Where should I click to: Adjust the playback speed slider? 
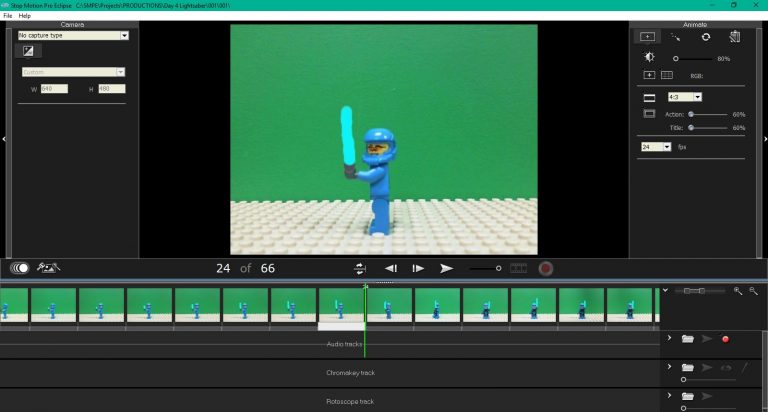click(x=485, y=268)
